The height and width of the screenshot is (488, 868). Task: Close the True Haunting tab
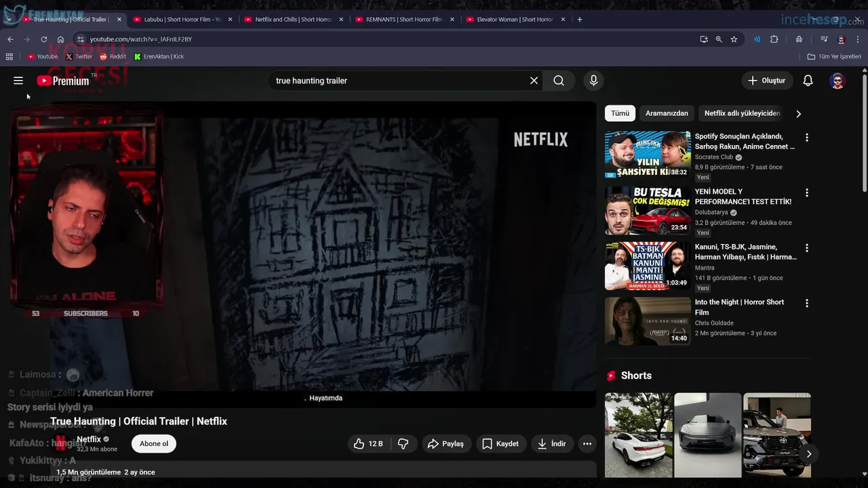(119, 20)
